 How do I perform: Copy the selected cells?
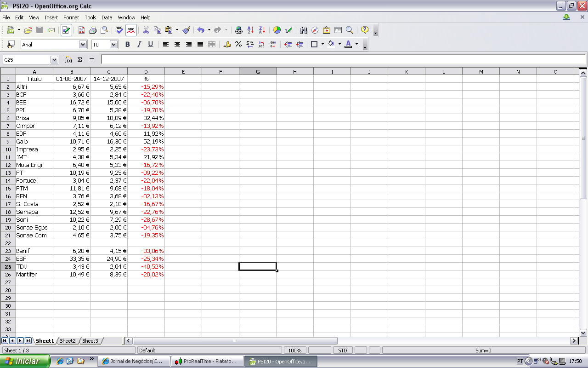(158, 30)
